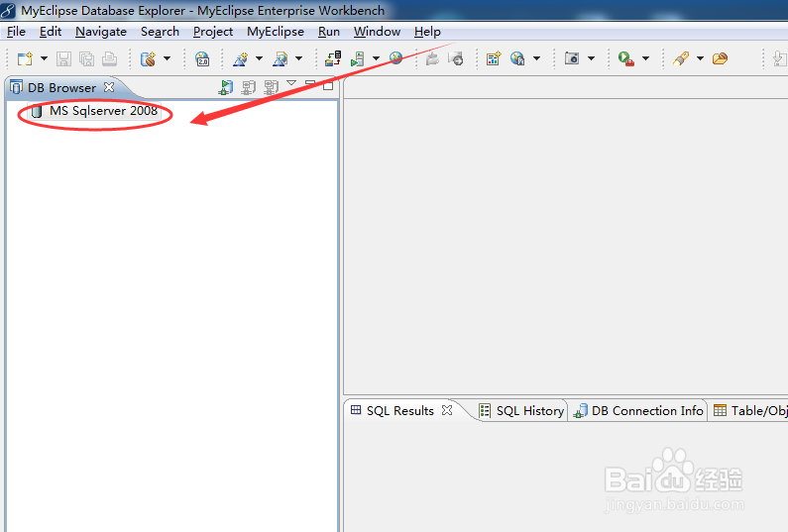Screen dimensions: 788x532
Task: Expand the globe with document dropdown
Action: [536, 58]
